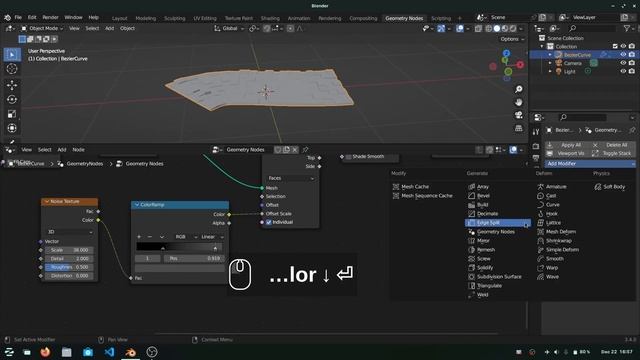The width and height of the screenshot is (640, 360).
Task: Select the Cursor tool in viewport toolbar
Action: click(12, 69)
